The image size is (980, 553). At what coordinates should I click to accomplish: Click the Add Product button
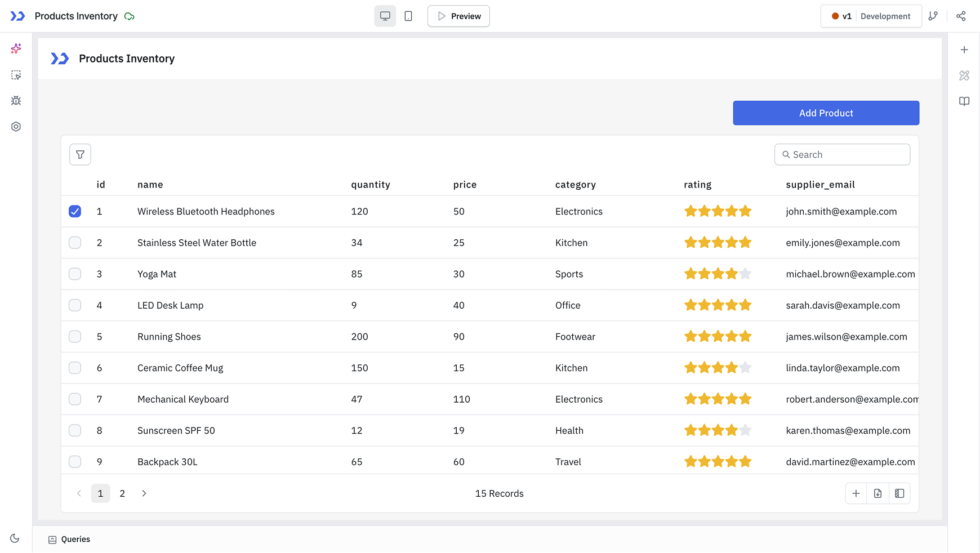(826, 113)
